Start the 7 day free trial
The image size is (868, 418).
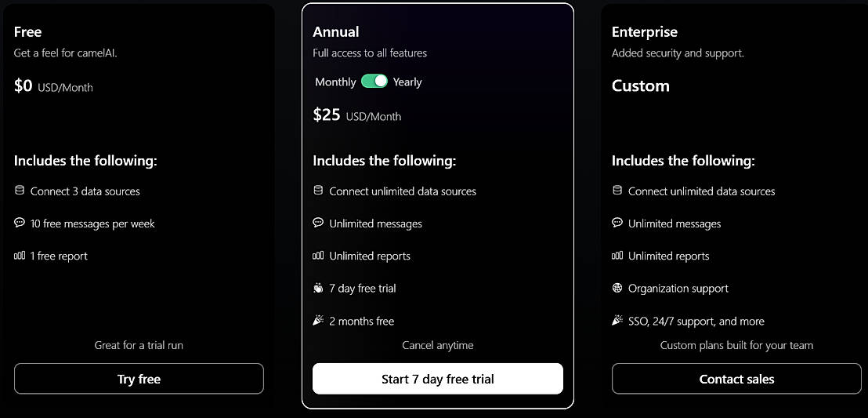(437, 379)
